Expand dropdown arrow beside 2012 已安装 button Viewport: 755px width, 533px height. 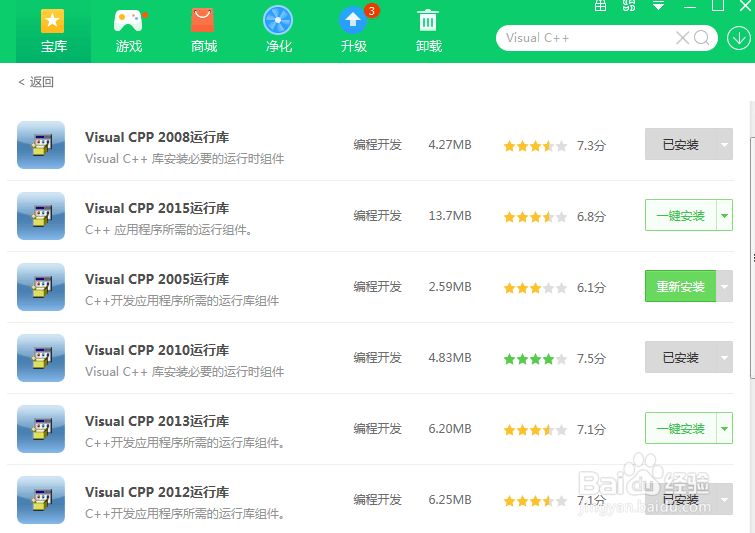[725, 499]
